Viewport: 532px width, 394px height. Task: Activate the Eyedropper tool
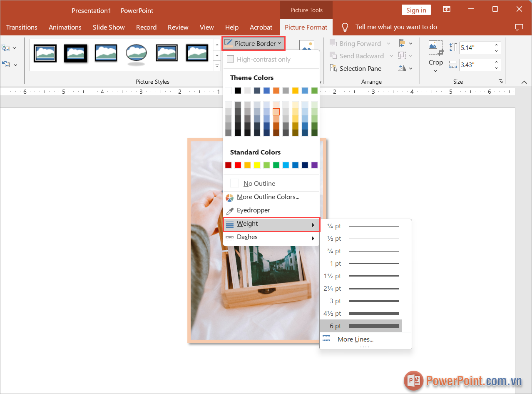coord(271,210)
